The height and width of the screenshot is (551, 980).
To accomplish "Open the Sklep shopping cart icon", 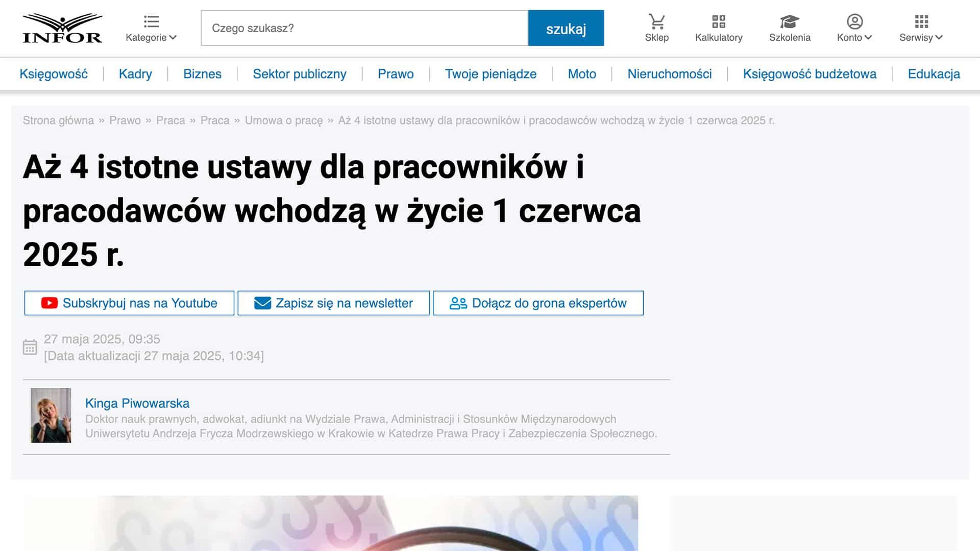I will point(656,21).
